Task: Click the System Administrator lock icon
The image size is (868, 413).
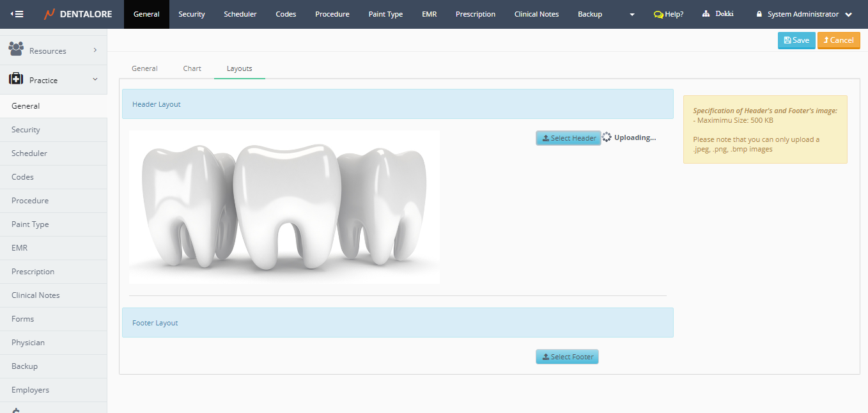Action: [x=759, y=14]
